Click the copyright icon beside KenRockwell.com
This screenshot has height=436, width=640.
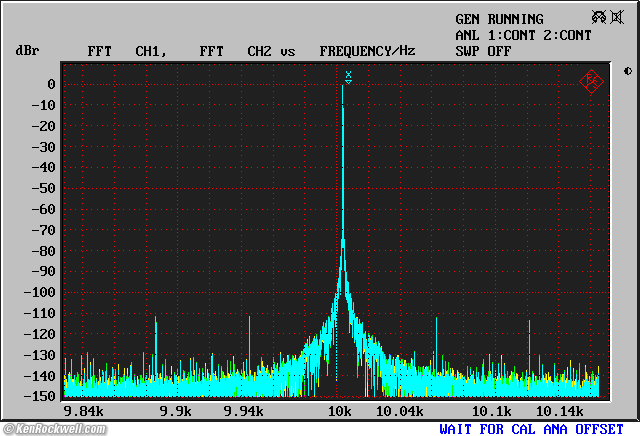tap(9, 429)
